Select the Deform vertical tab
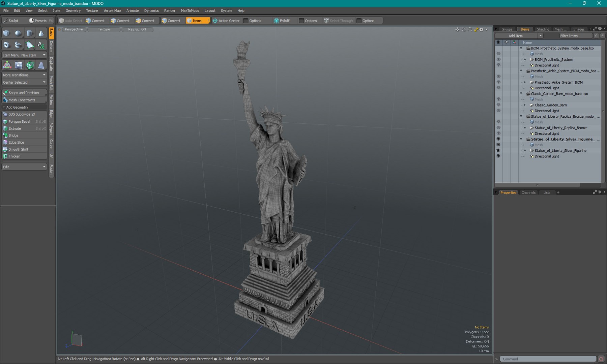The image size is (607, 364). tap(51, 47)
